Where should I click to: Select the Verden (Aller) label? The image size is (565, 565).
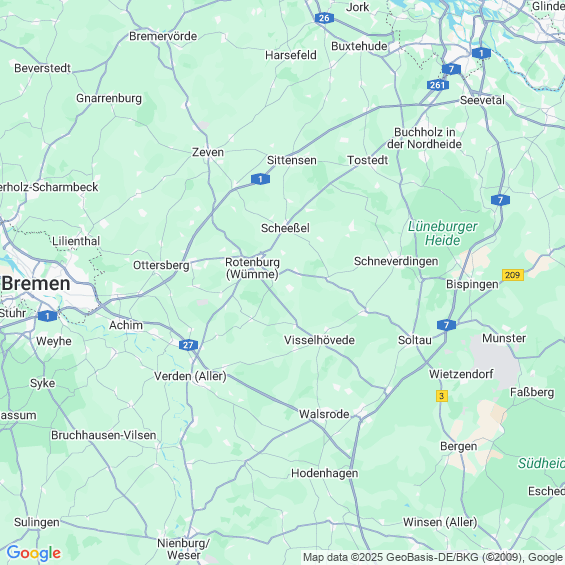point(190,376)
